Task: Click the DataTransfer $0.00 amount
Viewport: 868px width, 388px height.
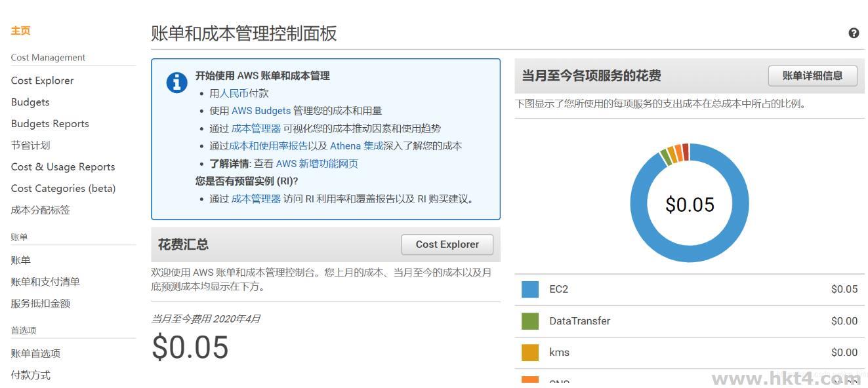Action: [844, 321]
